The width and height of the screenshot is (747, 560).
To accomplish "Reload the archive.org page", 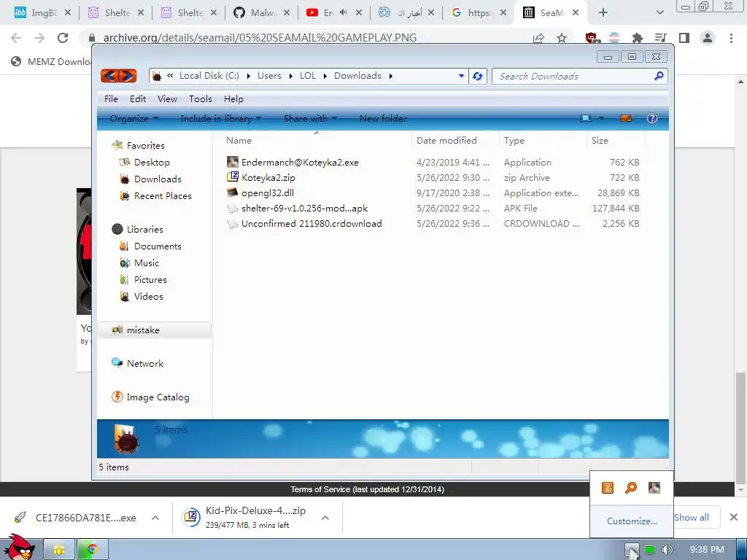I will pyautogui.click(x=63, y=38).
